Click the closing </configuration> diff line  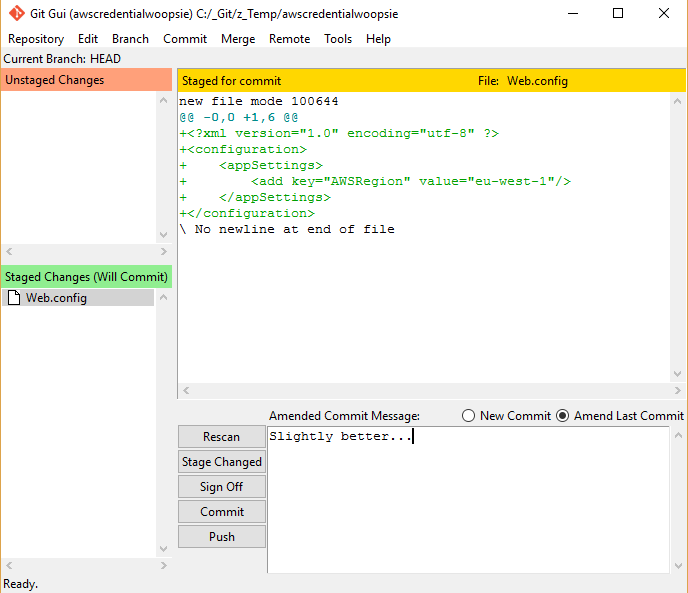point(247,213)
